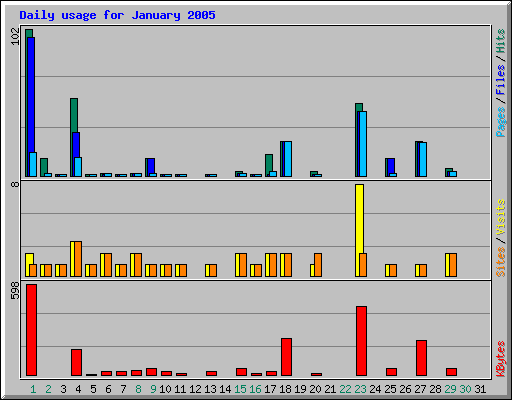Click day 1 on the x-axis
The image size is (512, 400).
[33, 389]
